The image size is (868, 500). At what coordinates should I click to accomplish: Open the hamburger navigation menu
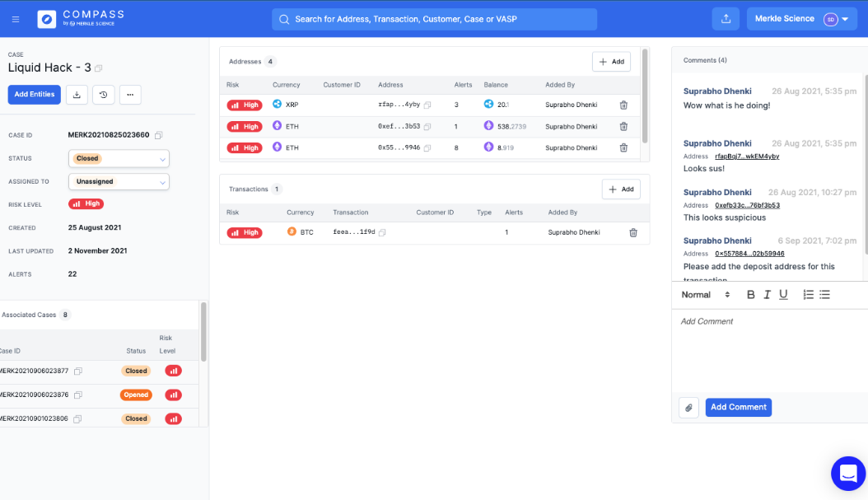(16, 20)
